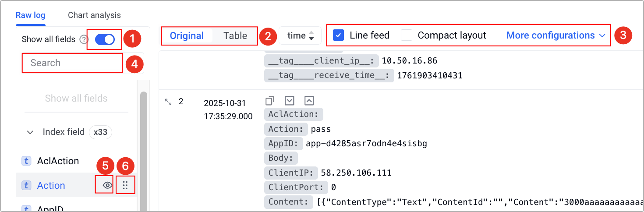
Task: Click the fold-up icon above AclAction
Action: pyautogui.click(x=309, y=101)
